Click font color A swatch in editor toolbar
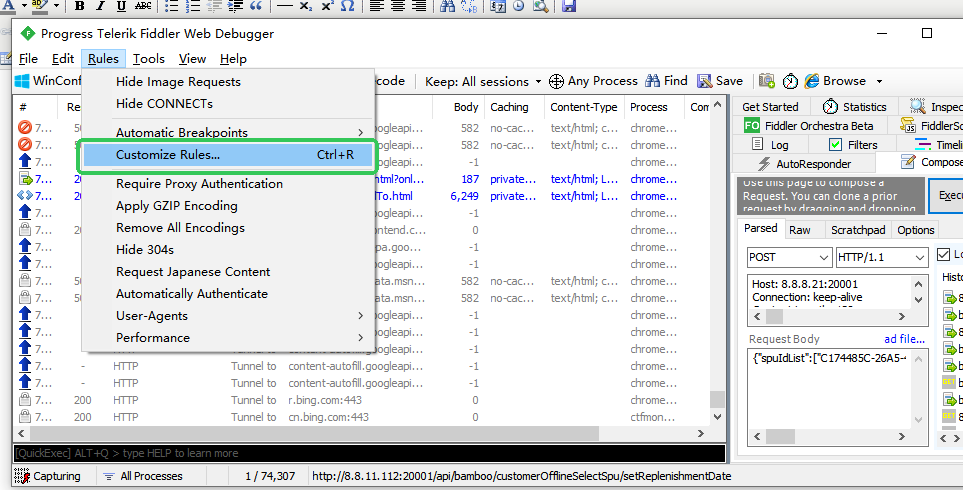Screen dimensions: 963x490 (x=8, y=6)
